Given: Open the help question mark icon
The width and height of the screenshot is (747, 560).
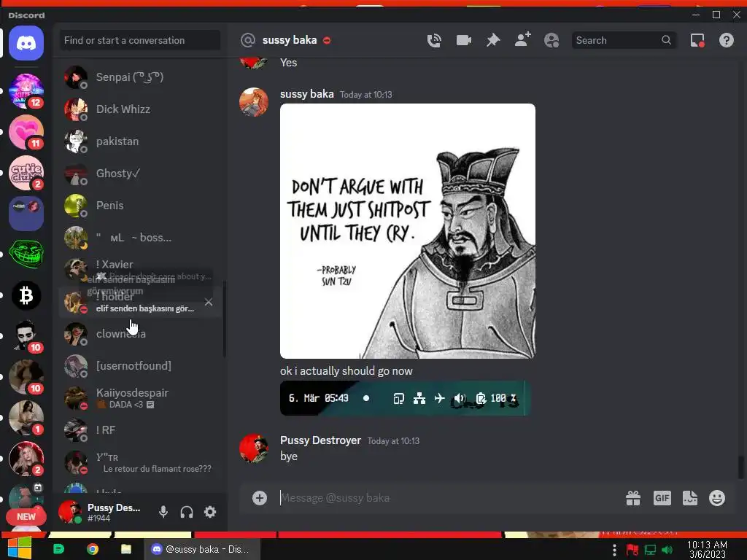Looking at the screenshot, I should tap(727, 41).
